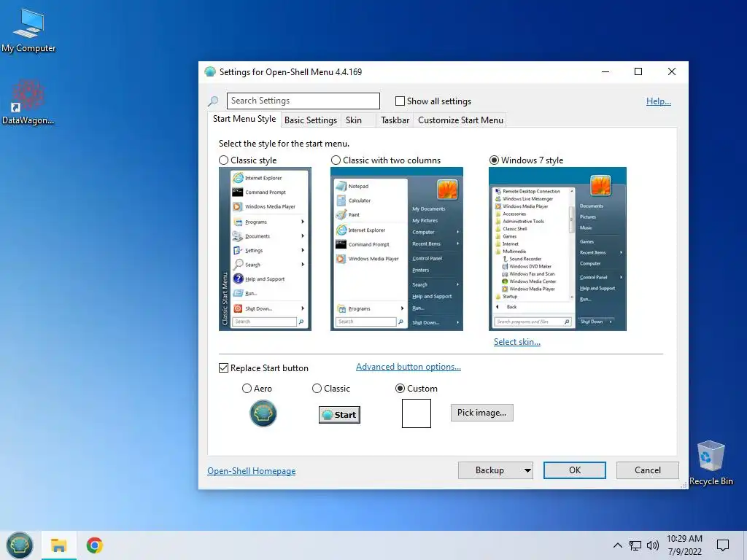Screen dimensions: 747x560
Task: Maximize the Open-Shell settings window
Action: coord(638,71)
